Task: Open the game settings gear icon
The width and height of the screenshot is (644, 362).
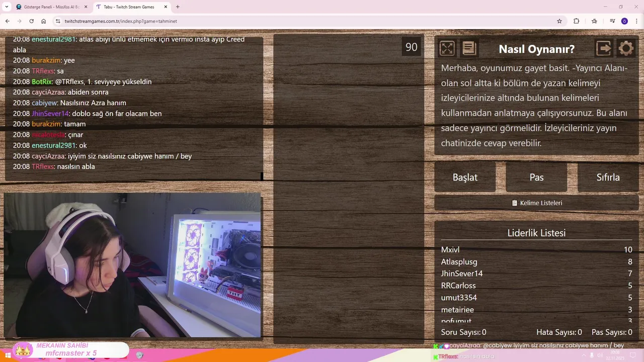Action: pyautogui.click(x=626, y=48)
